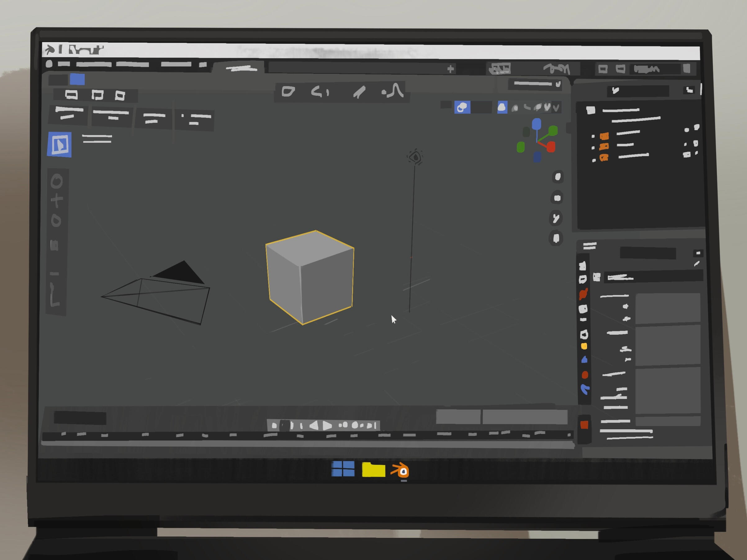Image resolution: width=747 pixels, height=560 pixels.
Task: Open the yellow Object properties tab
Action: (x=584, y=346)
